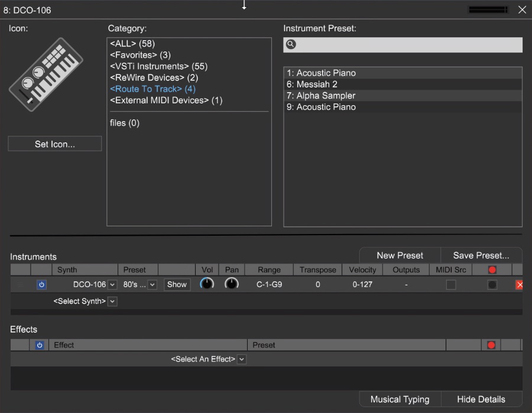Enable the MIDI Src checkbox for DCO-106
The height and width of the screenshot is (413, 532).
tap(451, 285)
